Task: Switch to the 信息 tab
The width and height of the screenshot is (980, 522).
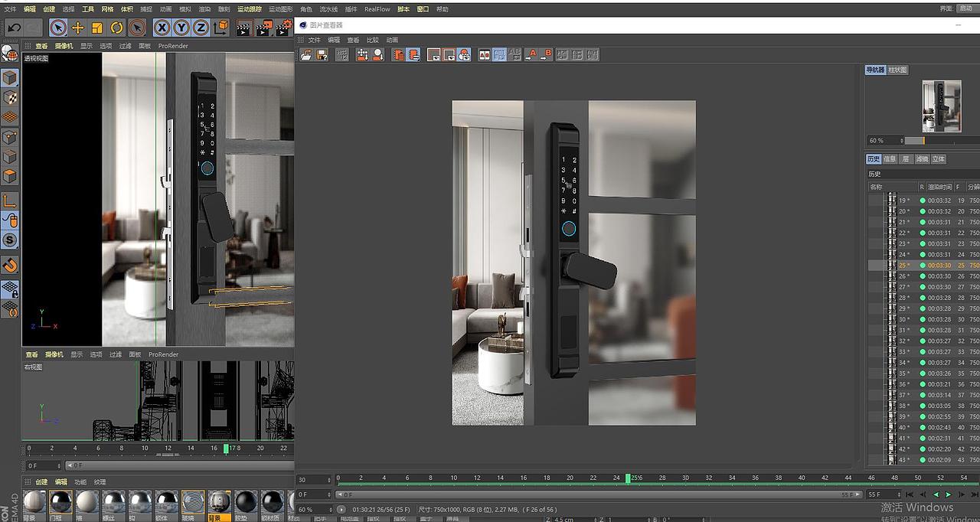Action: [890, 159]
